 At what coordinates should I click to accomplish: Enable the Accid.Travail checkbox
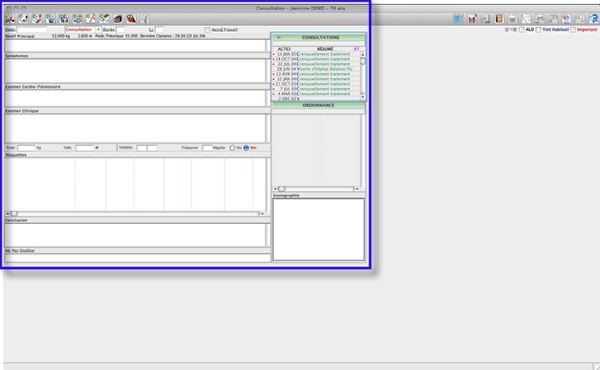[x=207, y=30]
